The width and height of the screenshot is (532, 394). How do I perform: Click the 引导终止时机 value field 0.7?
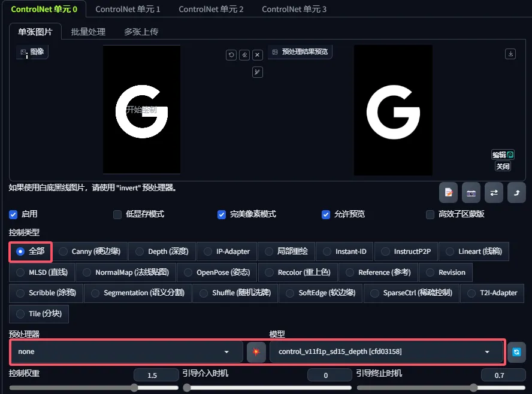point(503,375)
